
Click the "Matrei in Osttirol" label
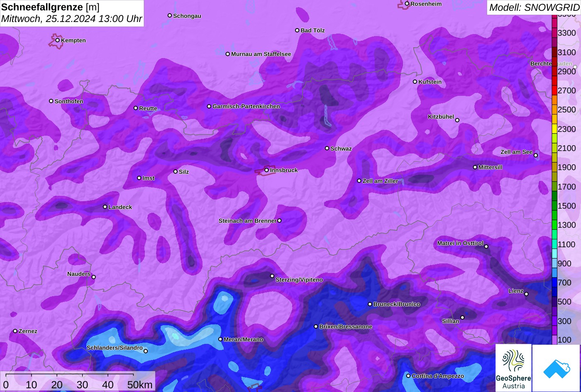click(460, 243)
